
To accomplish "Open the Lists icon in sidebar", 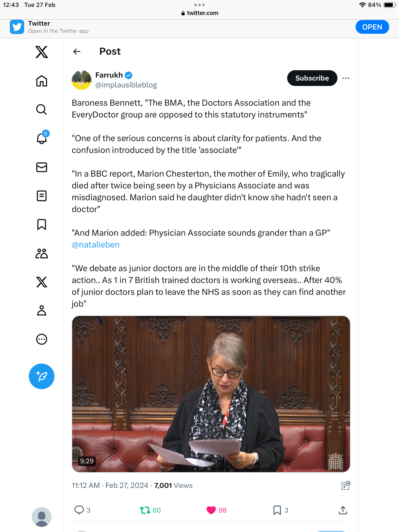I will pyautogui.click(x=42, y=196).
